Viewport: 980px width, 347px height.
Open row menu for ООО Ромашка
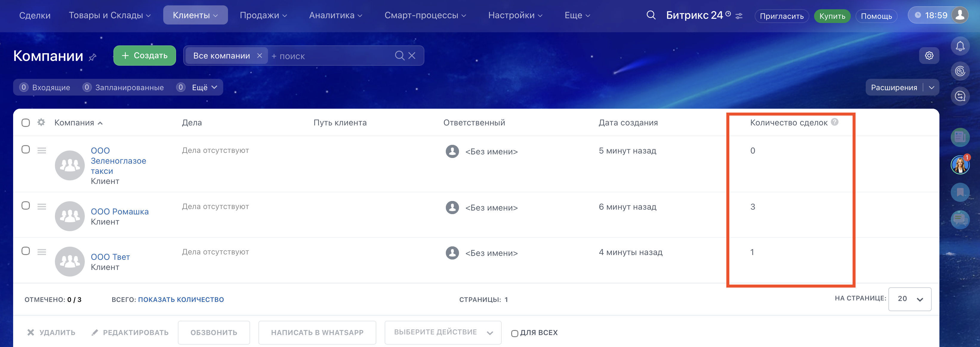42,206
